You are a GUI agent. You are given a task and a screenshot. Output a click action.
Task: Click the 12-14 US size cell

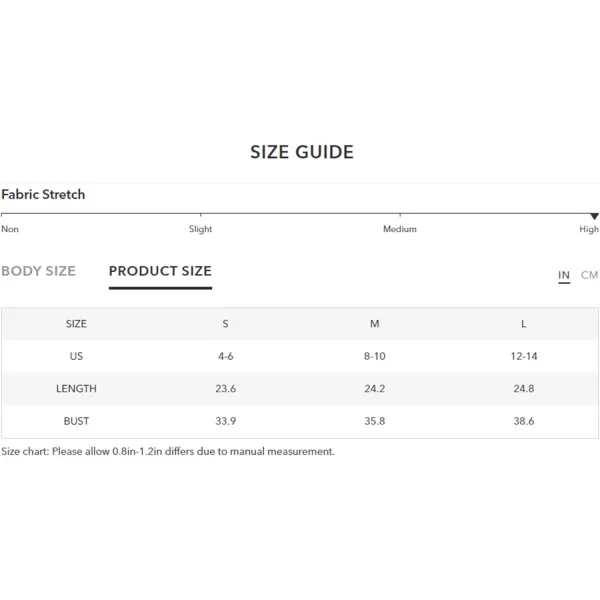524,356
